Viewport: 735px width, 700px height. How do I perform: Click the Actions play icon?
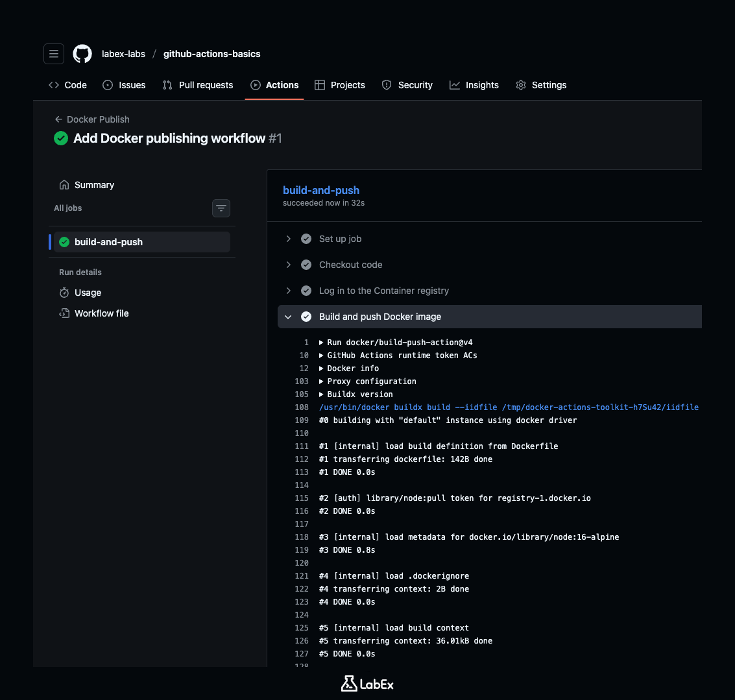[256, 85]
